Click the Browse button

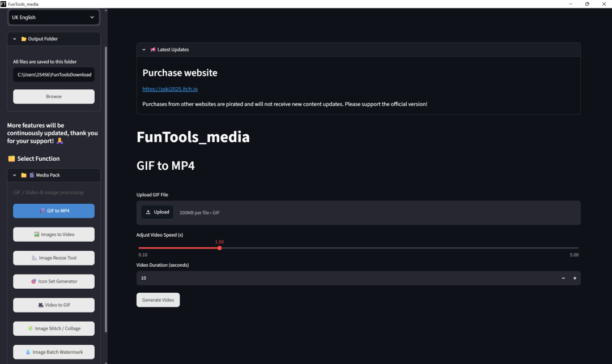pyautogui.click(x=54, y=97)
